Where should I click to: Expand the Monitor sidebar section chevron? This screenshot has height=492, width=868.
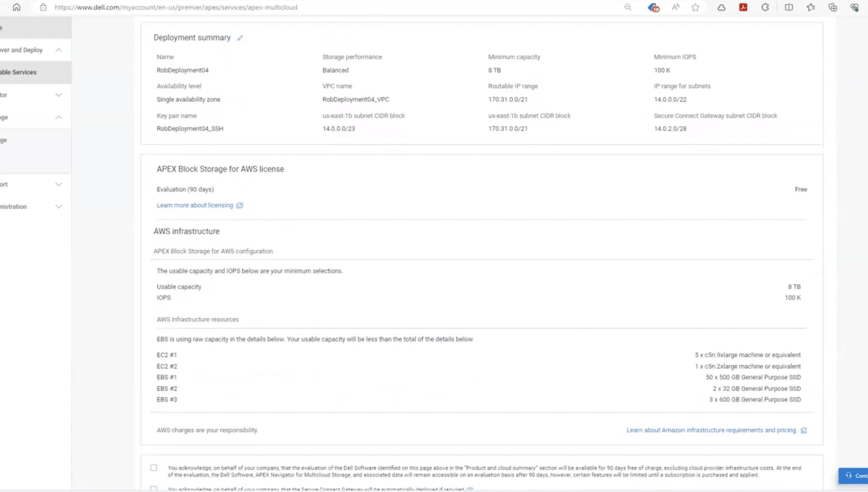click(59, 95)
